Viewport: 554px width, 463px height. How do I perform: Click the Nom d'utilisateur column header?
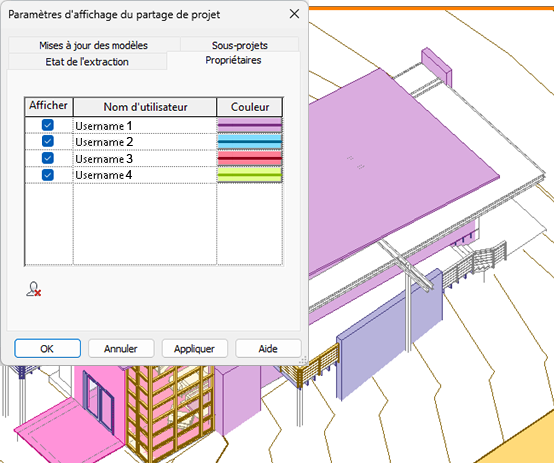[145, 107]
